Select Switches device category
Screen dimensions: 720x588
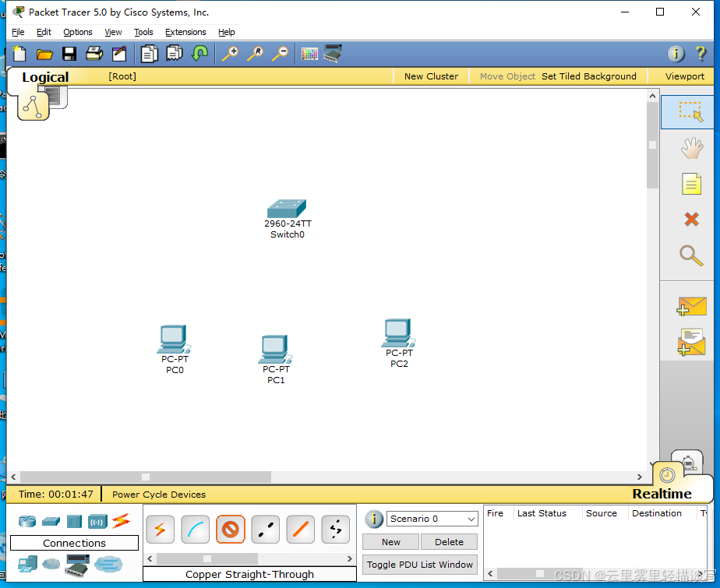coord(51,522)
